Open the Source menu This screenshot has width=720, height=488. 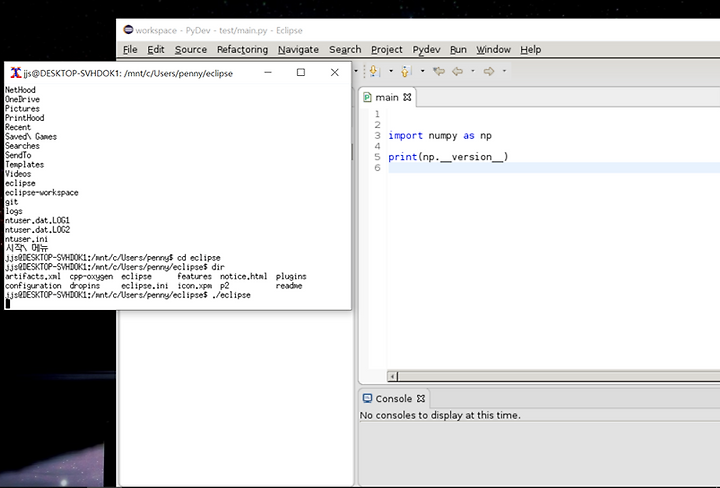pyautogui.click(x=191, y=50)
